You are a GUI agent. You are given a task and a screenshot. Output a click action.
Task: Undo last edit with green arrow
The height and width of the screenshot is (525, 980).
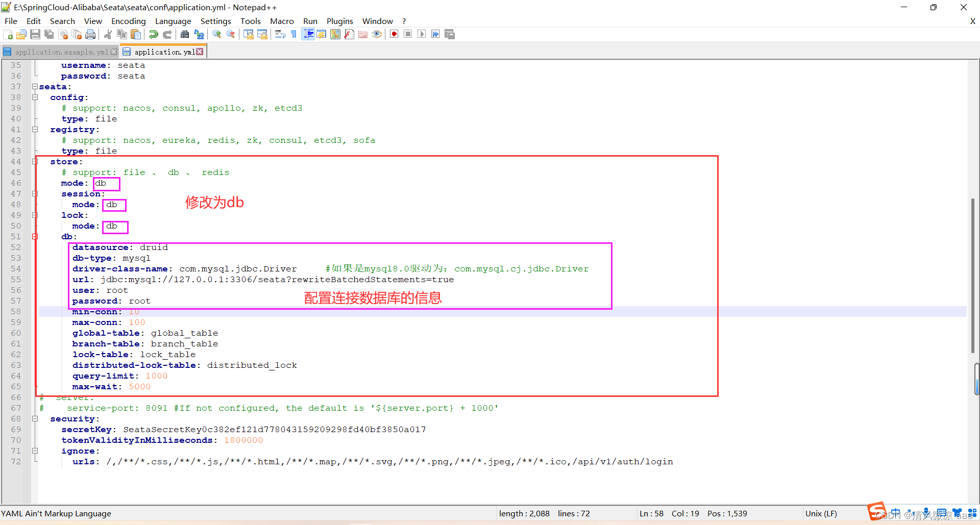[x=153, y=34]
